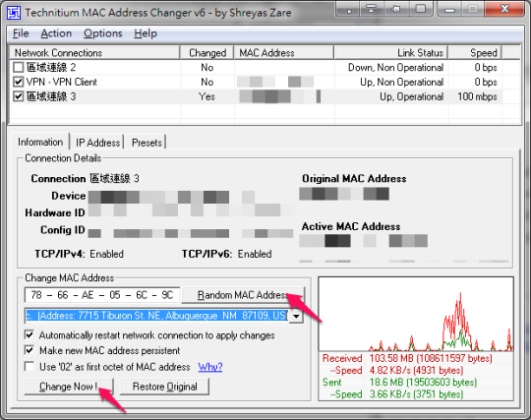The height and width of the screenshot is (420, 531).
Task: Select the highlighted vendor address combo box text
Action: tap(156, 316)
